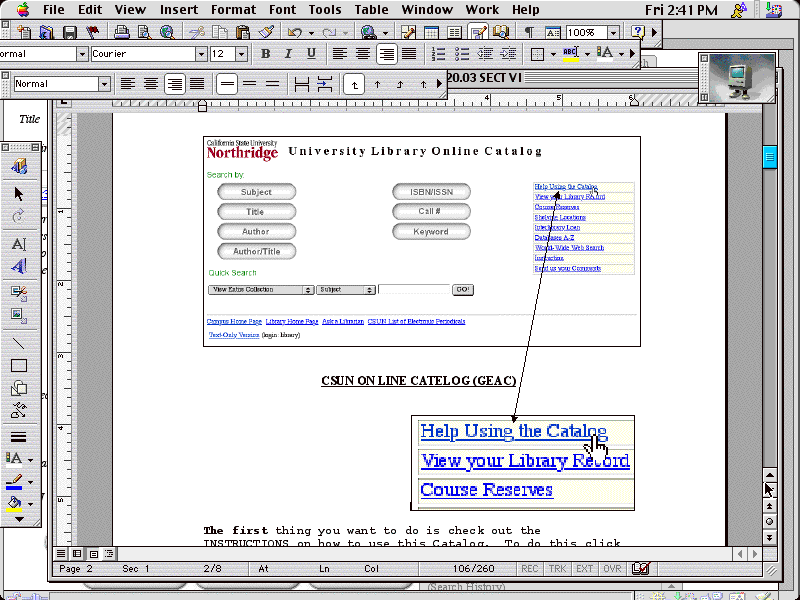
Task: Click the Campus Home Page link
Action: pos(234,321)
